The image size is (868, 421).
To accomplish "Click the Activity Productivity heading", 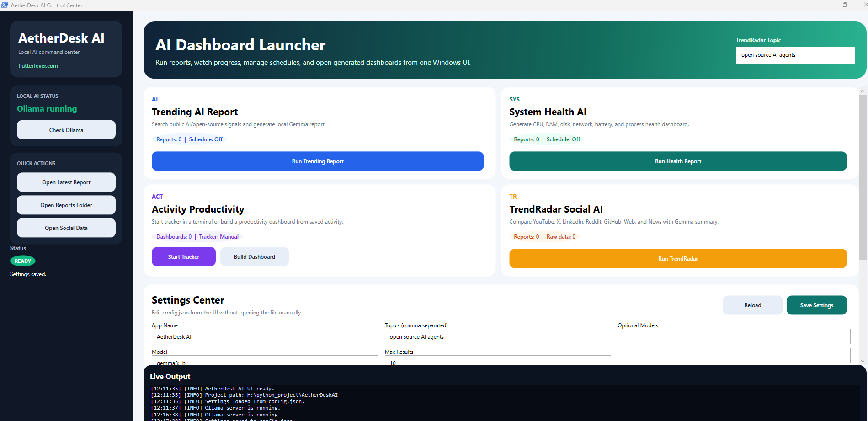I will pyautogui.click(x=198, y=209).
